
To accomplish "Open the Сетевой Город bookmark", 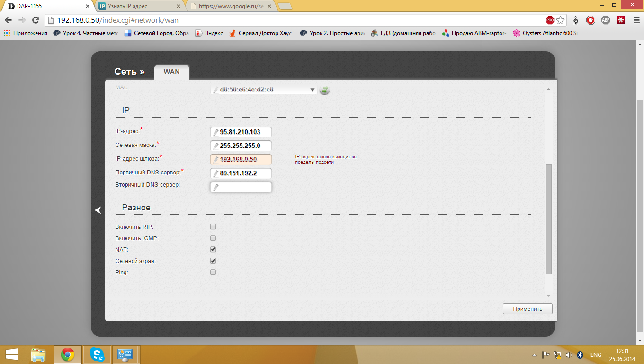I will point(156,33).
